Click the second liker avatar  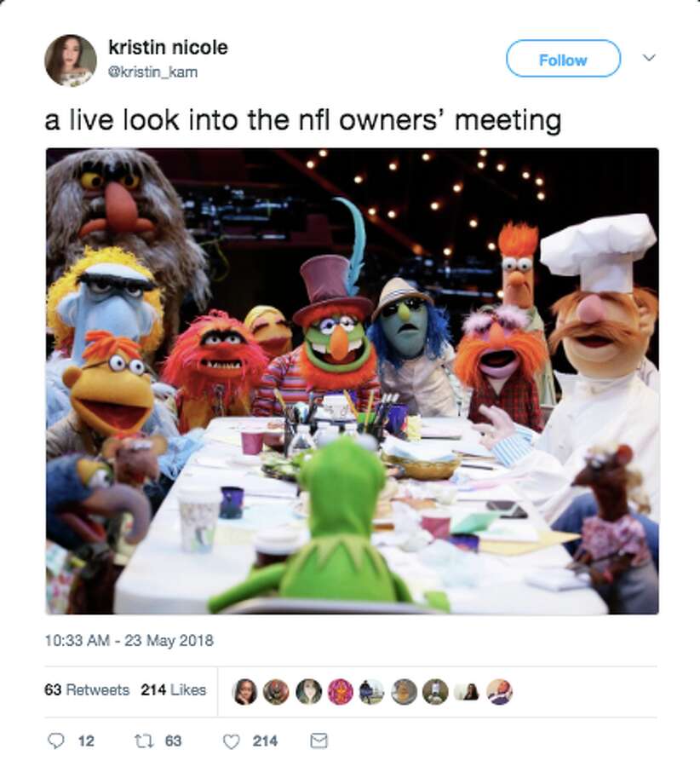(276, 692)
